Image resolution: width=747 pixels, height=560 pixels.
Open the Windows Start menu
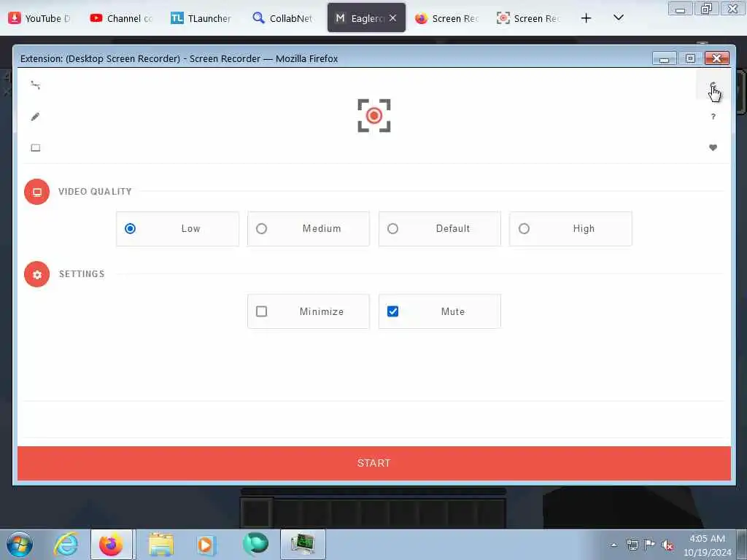click(x=20, y=544)
